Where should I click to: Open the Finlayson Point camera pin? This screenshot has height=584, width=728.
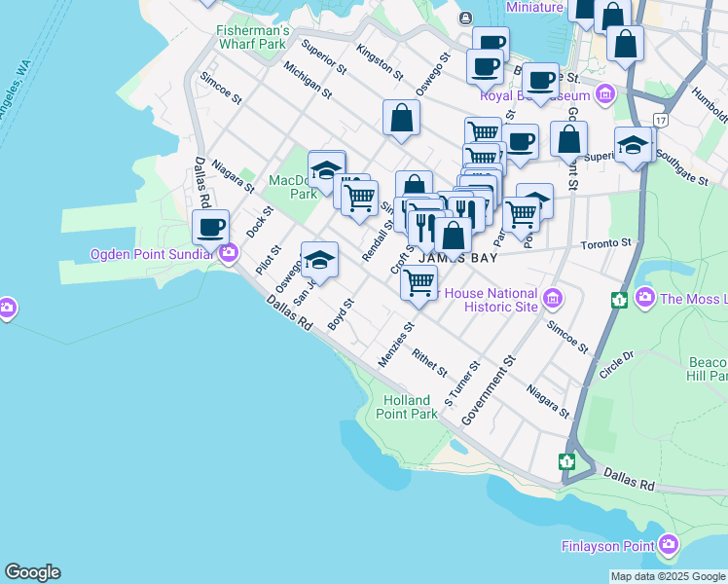point(669,545)
